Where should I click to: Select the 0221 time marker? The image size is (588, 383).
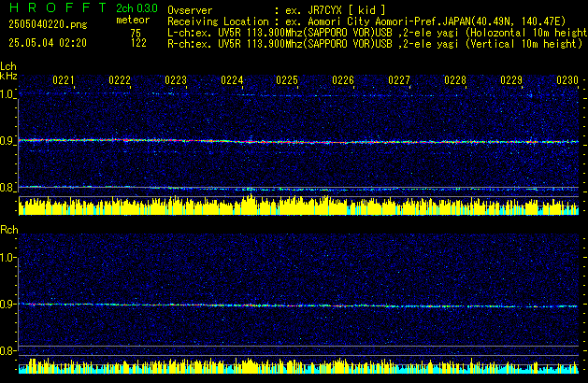coord(64,80)
